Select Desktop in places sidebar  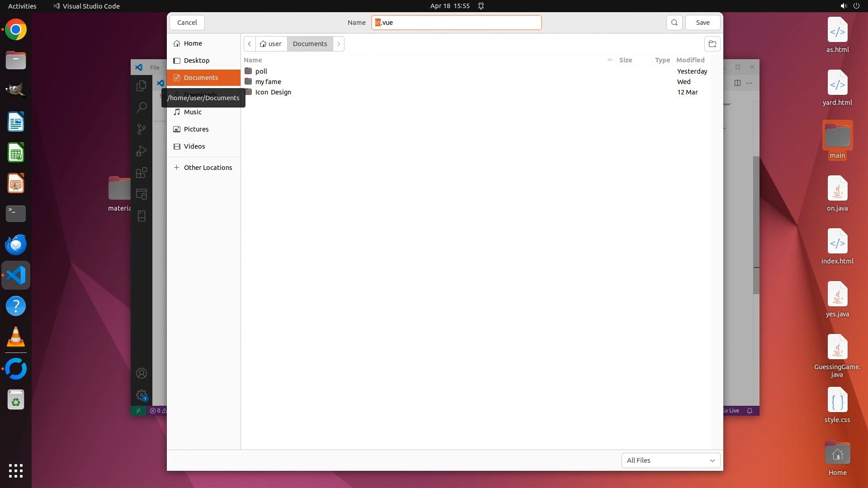[x=197, y=61]
